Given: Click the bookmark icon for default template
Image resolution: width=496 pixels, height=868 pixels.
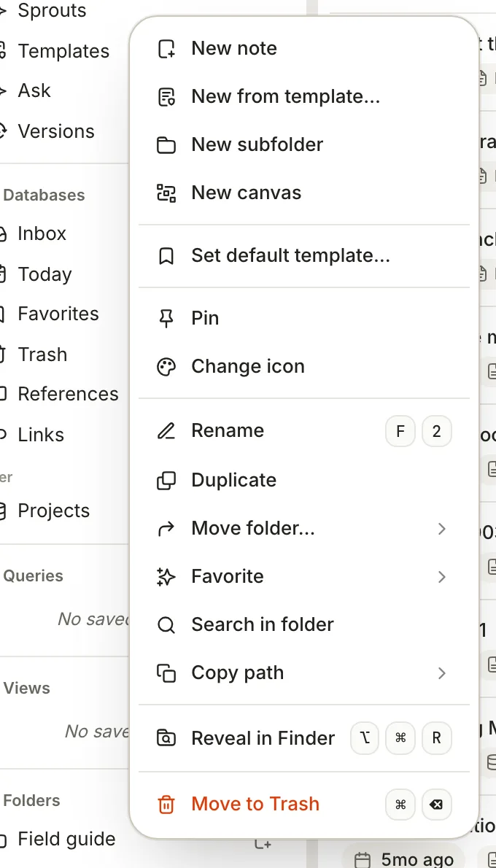Looking at the screenshot, I should (166, 256).
